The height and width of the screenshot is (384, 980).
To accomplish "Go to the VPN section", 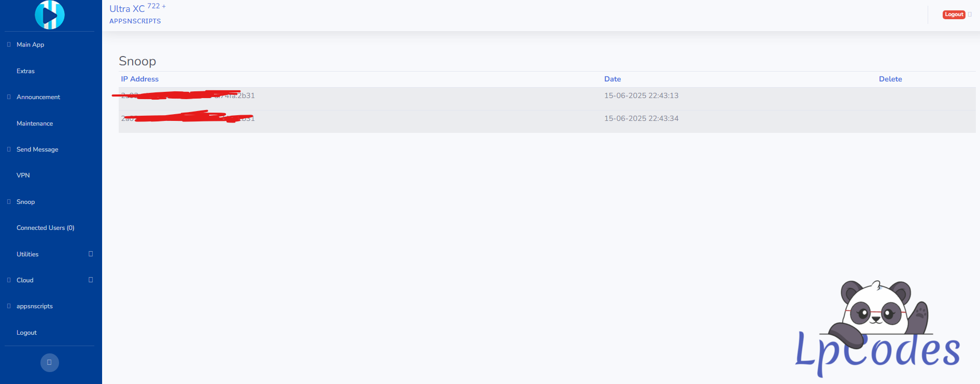I will pyautogui.click(x=23, y=175).
